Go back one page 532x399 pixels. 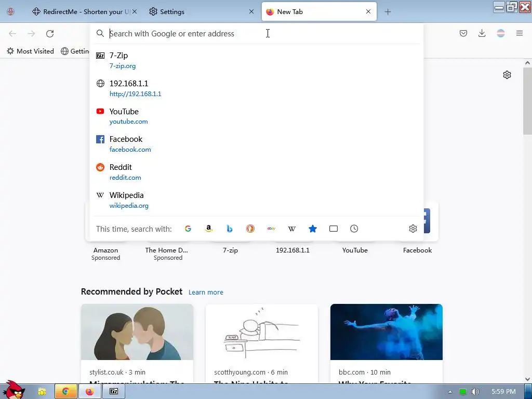[x=12, y=34]
